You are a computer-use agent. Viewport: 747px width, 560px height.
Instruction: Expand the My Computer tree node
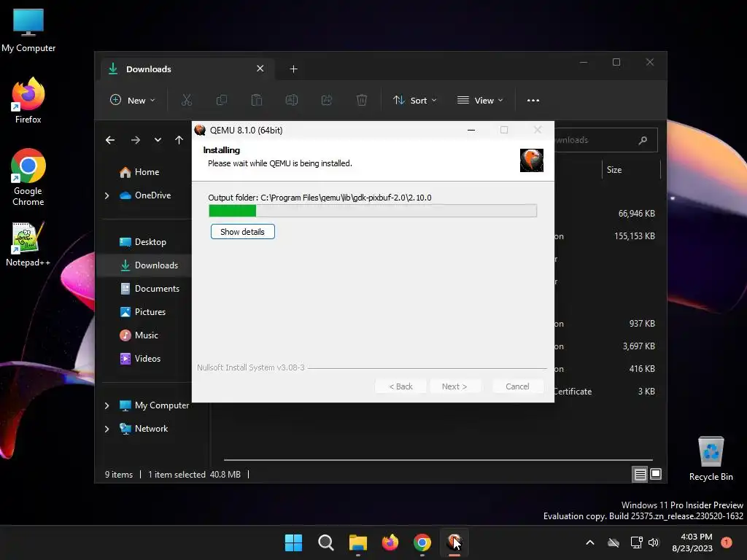107,405
